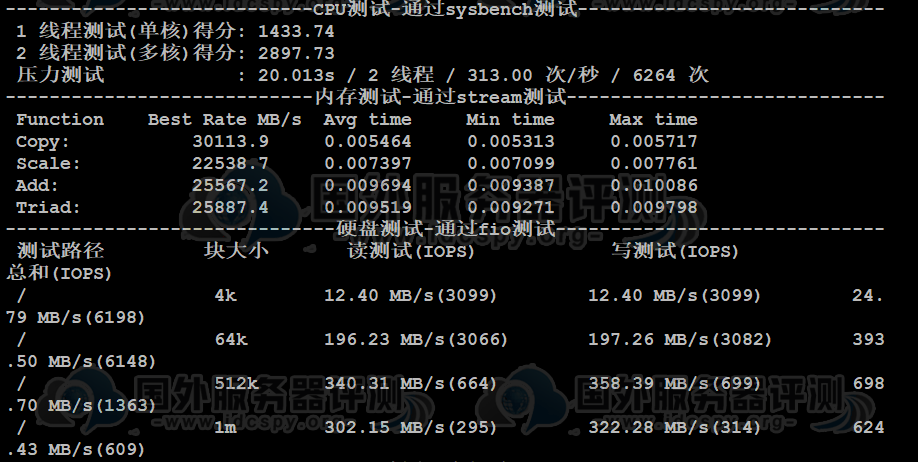Click the Max time column header
The height and width of the screenshot is (462, 918).
tap(653, 119)
